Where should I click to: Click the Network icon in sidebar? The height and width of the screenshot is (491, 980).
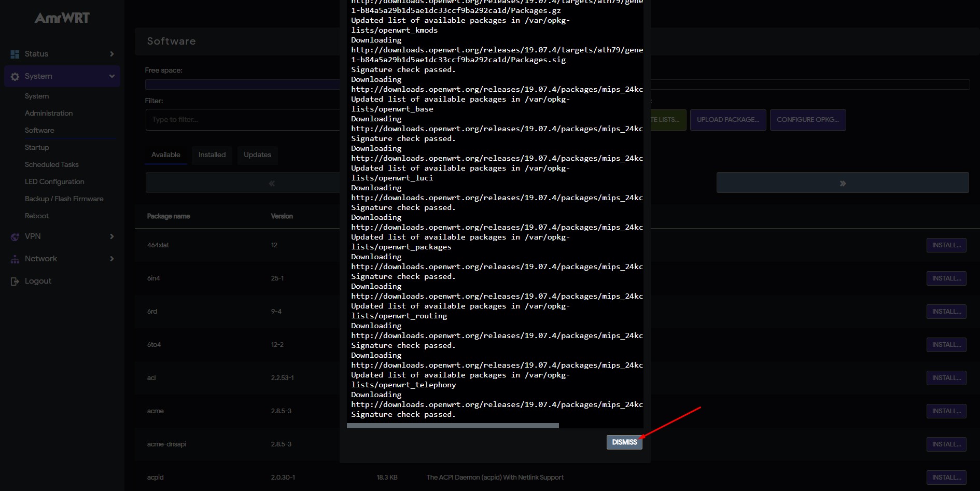point(15,259)
